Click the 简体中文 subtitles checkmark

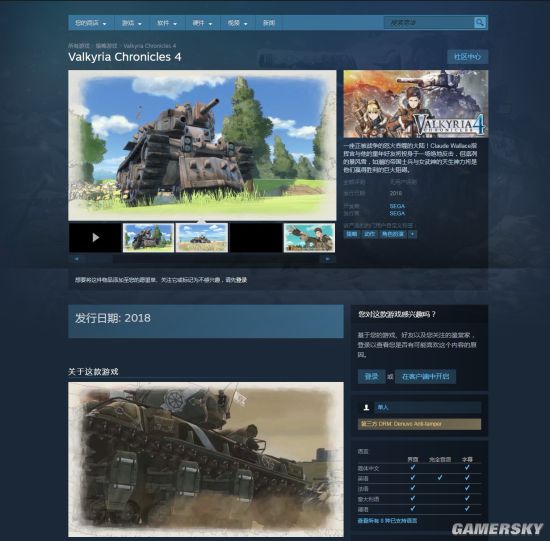(467, 468)
